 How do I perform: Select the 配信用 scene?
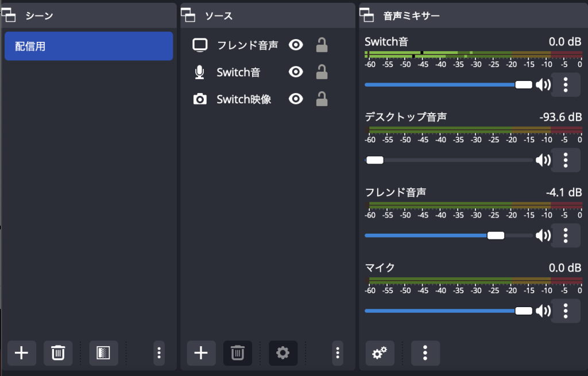click(88, 46)
